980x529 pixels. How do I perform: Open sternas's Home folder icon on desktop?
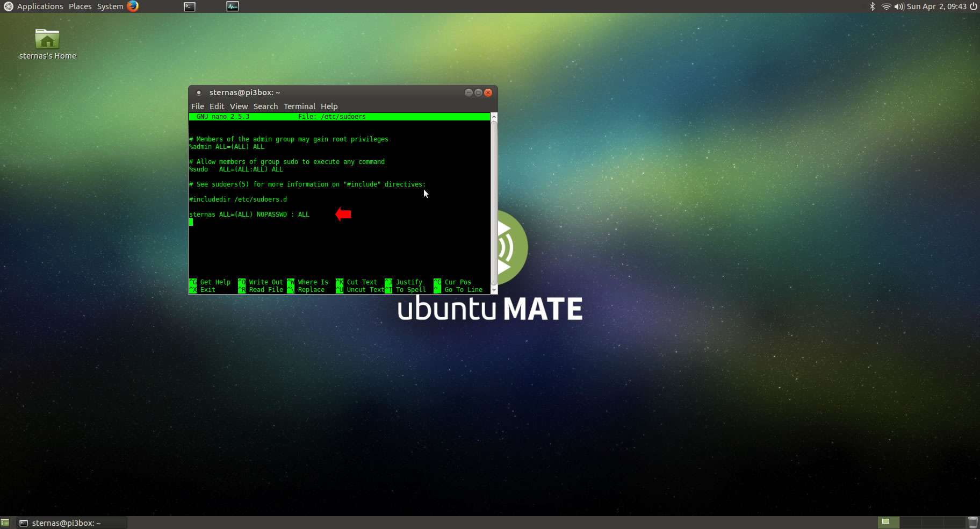(47, 44)
